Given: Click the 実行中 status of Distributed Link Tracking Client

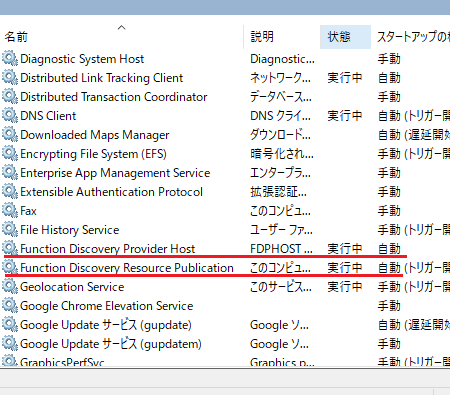Looking at the screenshot, I should pos(344,78).
